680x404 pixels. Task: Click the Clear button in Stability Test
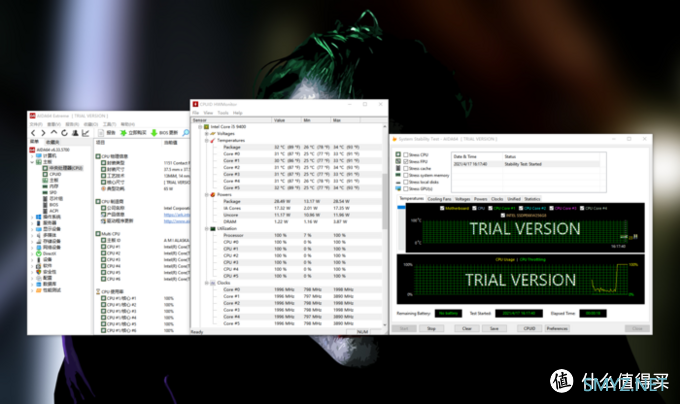tap(467, 329)
